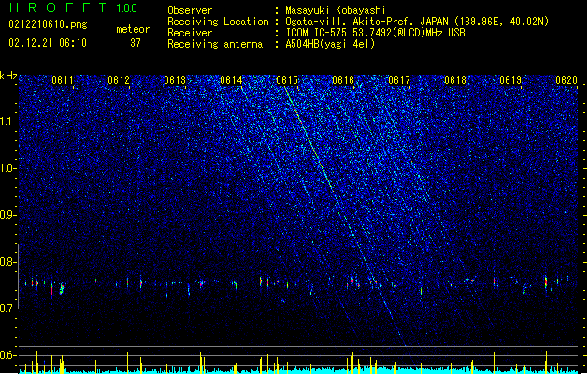Select the filename 0212210610.png

pos(48,24)
